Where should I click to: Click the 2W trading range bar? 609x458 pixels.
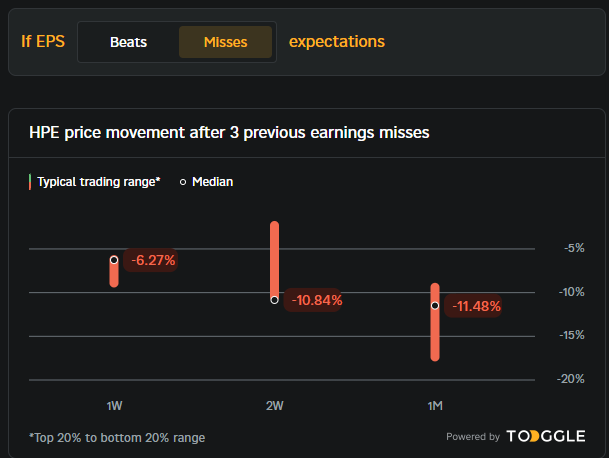[274, 263]
